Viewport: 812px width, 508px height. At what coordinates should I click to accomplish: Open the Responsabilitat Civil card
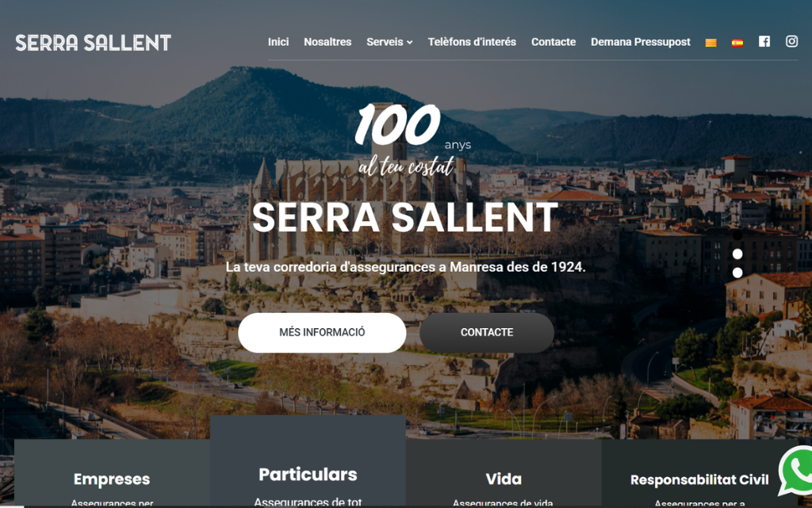tap(699, 473)
